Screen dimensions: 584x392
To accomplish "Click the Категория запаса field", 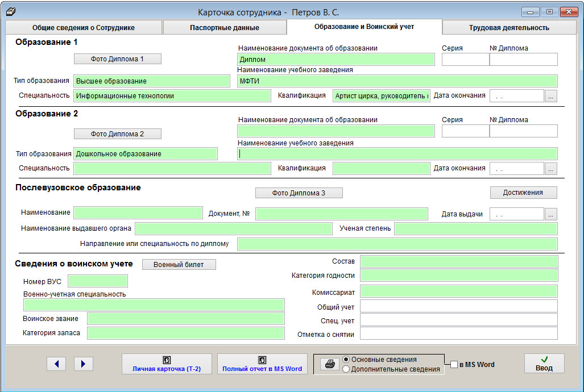I will (186, 333).
